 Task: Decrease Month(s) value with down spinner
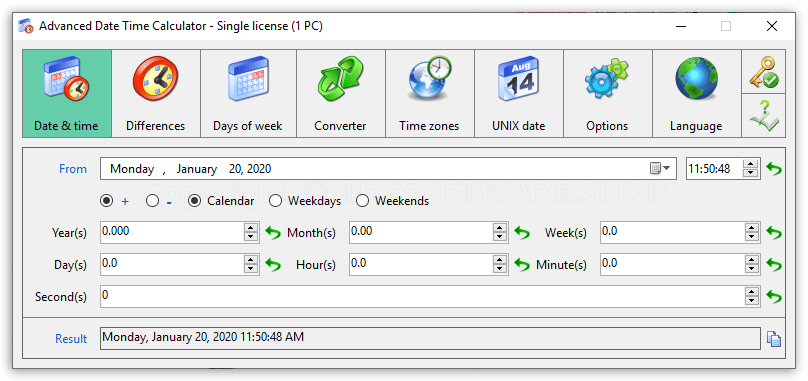coord(500,237)
